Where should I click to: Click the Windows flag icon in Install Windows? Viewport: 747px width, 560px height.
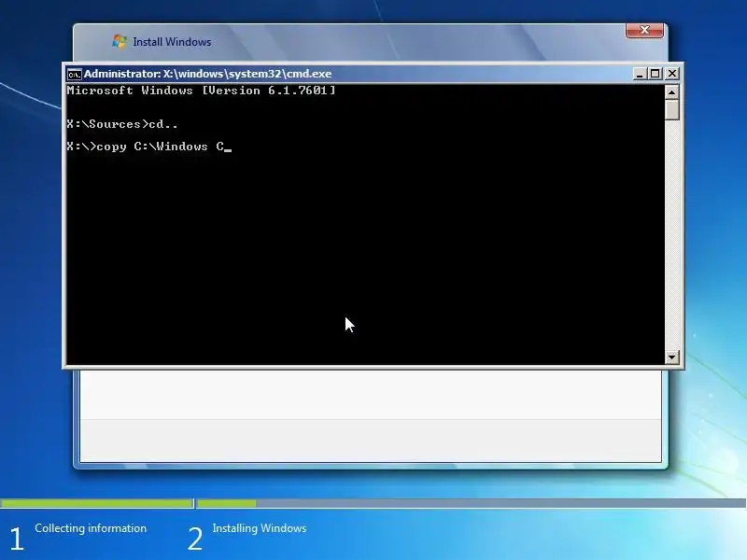(120, 41)
